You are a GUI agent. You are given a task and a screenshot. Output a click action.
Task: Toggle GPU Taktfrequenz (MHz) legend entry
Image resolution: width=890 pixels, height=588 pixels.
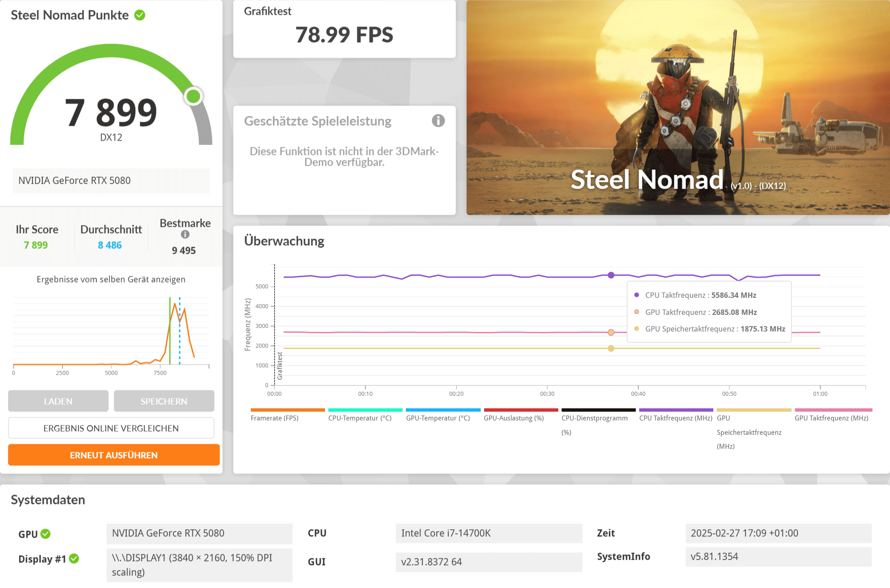(831, 418)
